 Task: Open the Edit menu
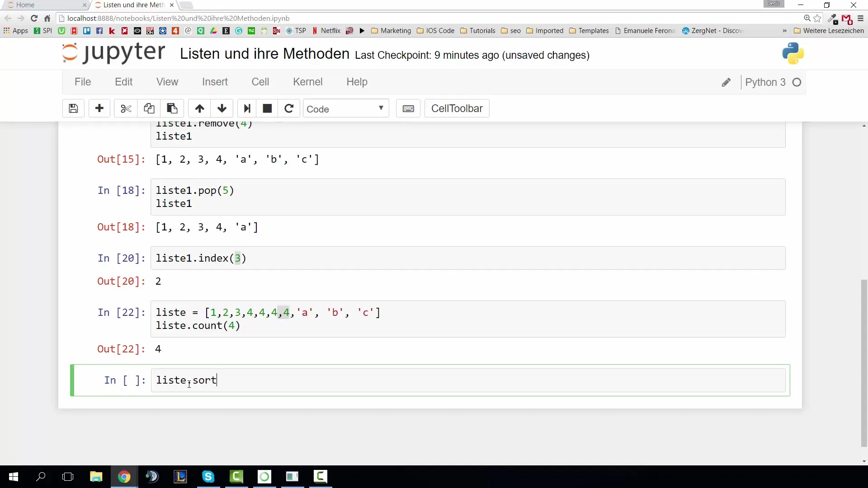point(123,82)
